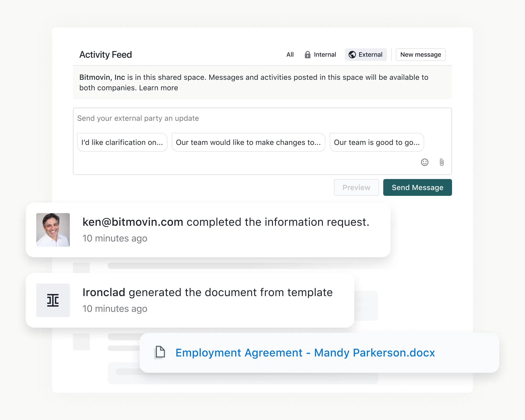The image size is (525, 420).
Task: Select the Ironclad logo icon on the activity entry
Action: click(x=53, y=301)
